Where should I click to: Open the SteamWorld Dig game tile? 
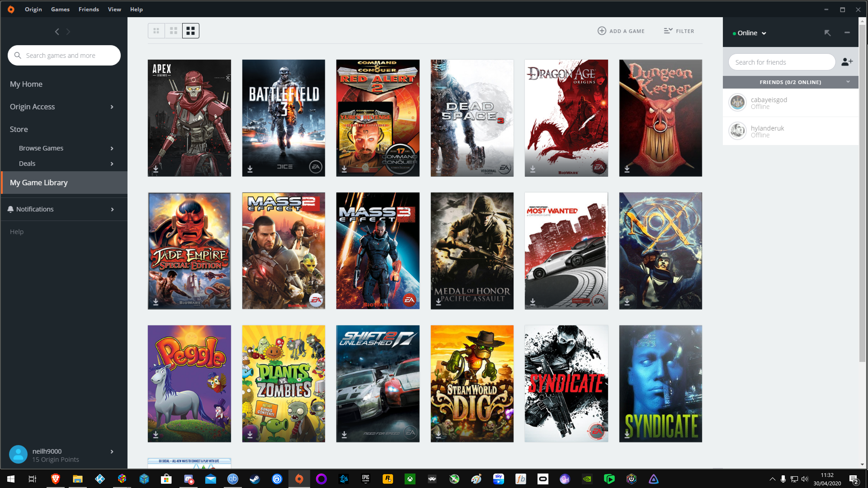coord(472,384)
